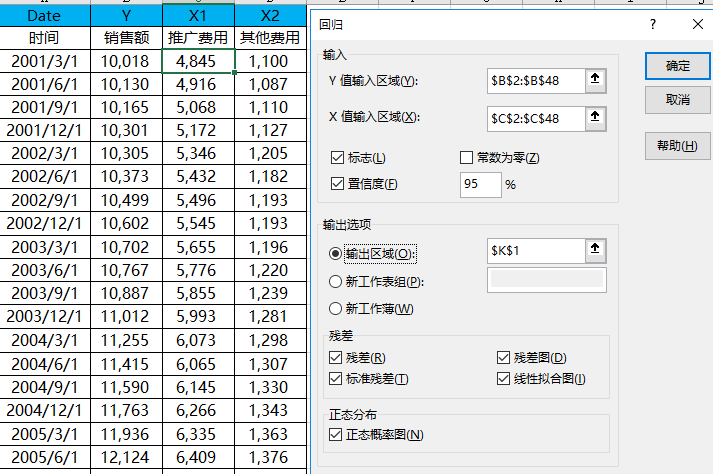Select the cell with value 10,373
Image resolution: width=713 pixels, height=474 pixels.
126,176
